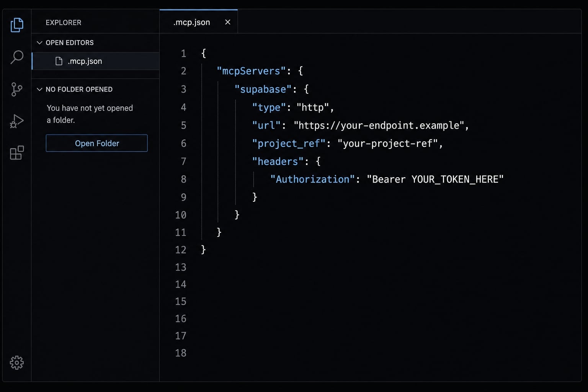Select .mcp.json label in Open Editors list

click(x=85, y=61)
